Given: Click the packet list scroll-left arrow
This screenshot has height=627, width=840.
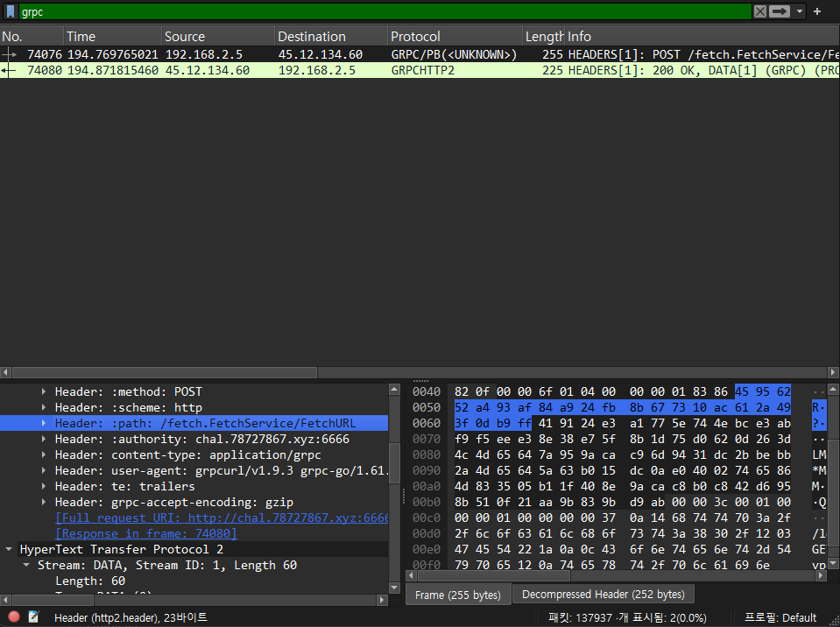Looking at the screenshot, I should click(5, 372).
